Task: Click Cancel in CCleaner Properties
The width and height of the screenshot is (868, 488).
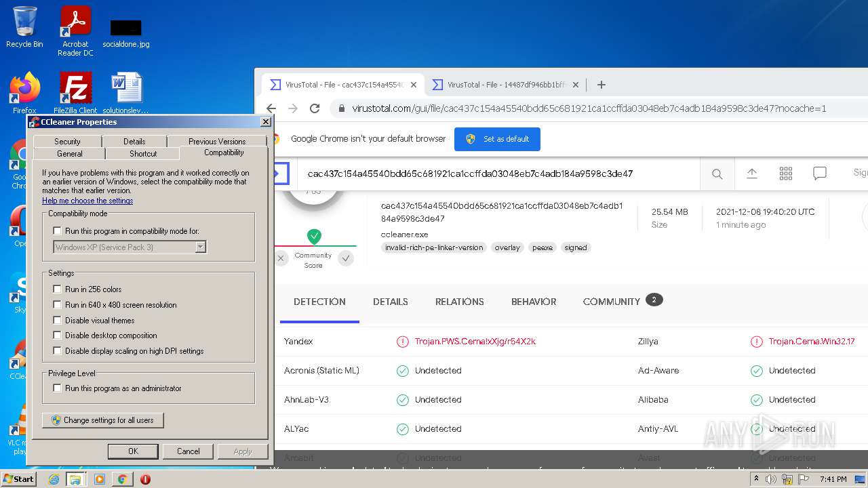Action: [x=188, y=451]
